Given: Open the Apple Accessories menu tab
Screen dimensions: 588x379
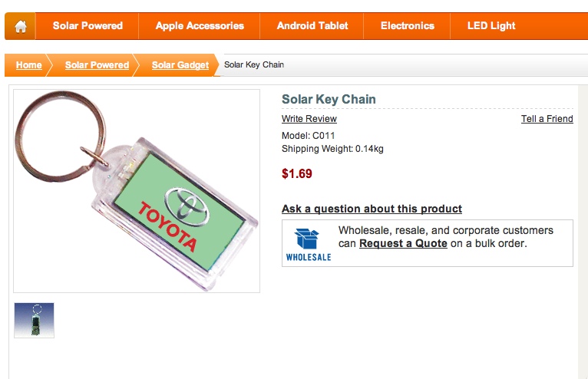Looking at the screenshot, I should 200,26.
